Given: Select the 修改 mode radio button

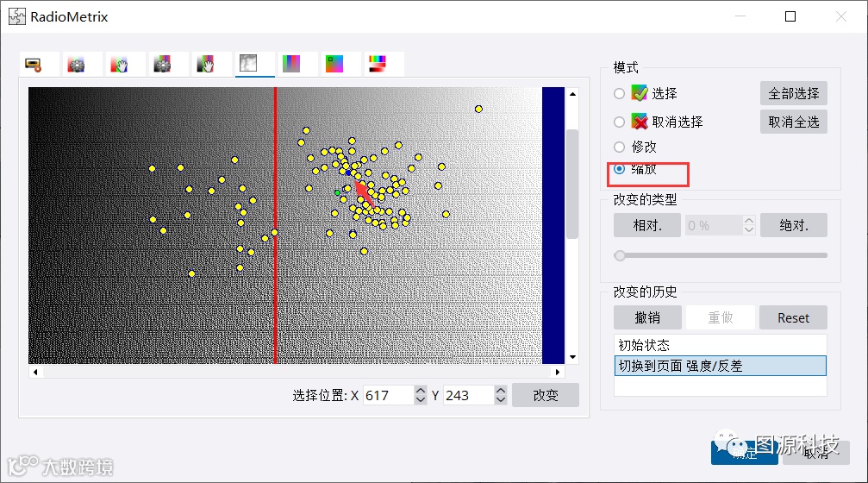Looking at the screenshot, I should [x=620, y=147].
